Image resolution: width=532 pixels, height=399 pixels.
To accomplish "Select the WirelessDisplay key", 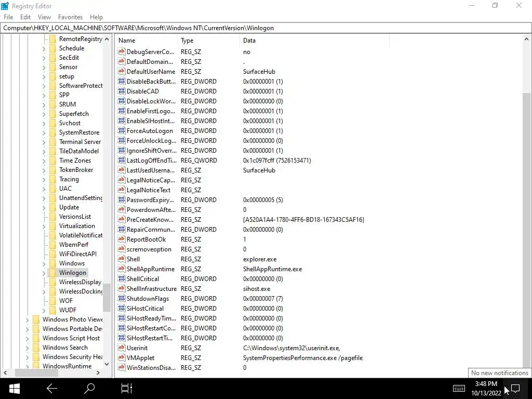I will [80, 282].
